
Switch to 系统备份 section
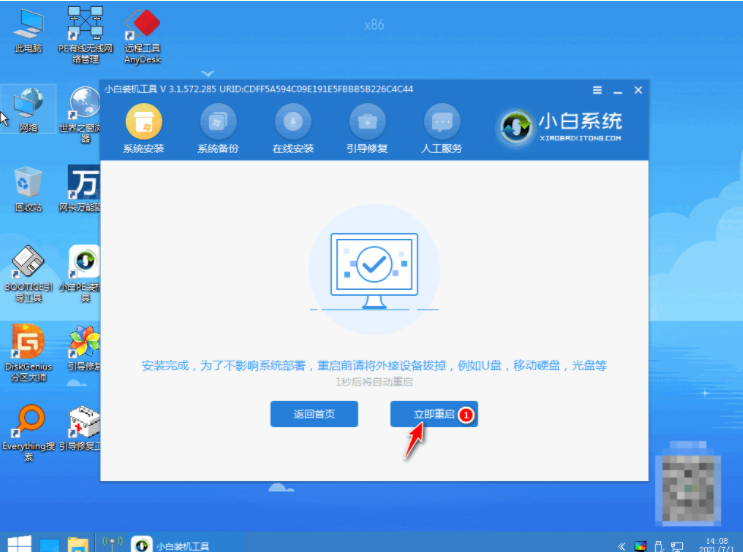click(x=218, y=129)
